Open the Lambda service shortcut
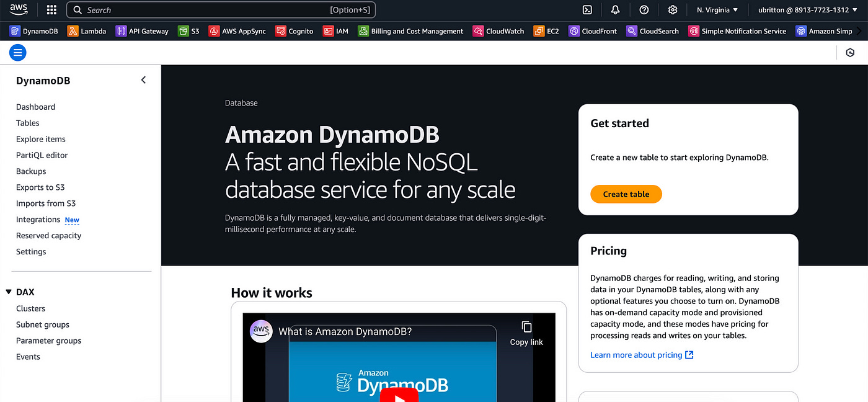 pos(86,30)
